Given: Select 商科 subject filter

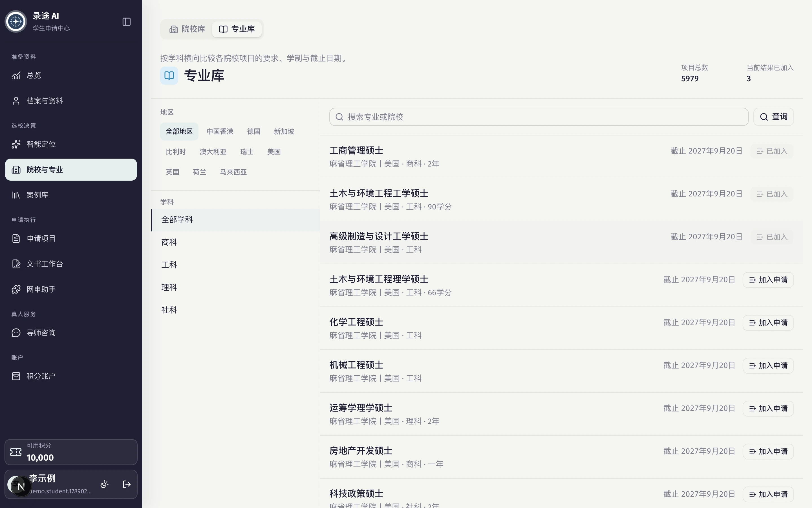Looking at the screenshot, I should pos(235,243).
